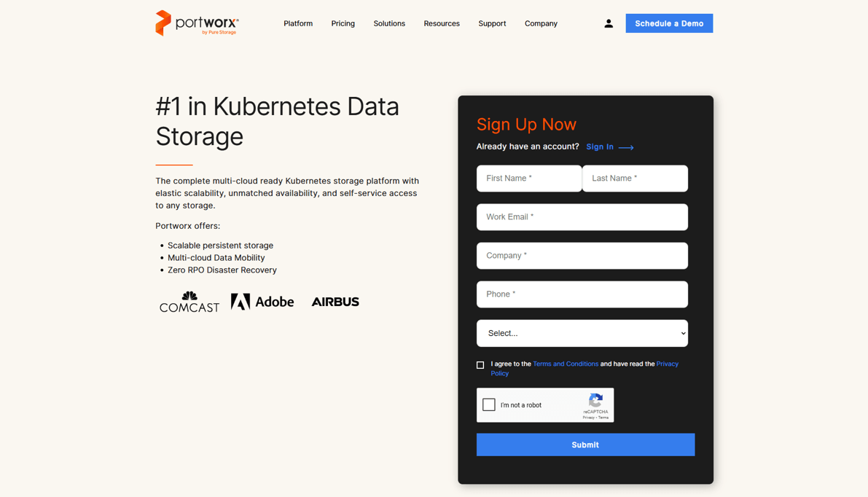Click the Comcast logo
This screenshot has height=497, width=868.
[189, 302]
